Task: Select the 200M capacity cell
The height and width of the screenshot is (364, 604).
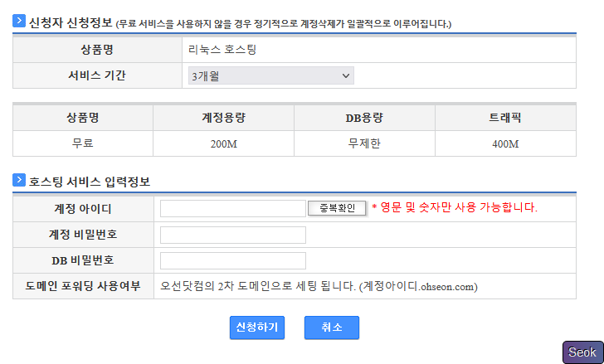Action: point(223,143)
